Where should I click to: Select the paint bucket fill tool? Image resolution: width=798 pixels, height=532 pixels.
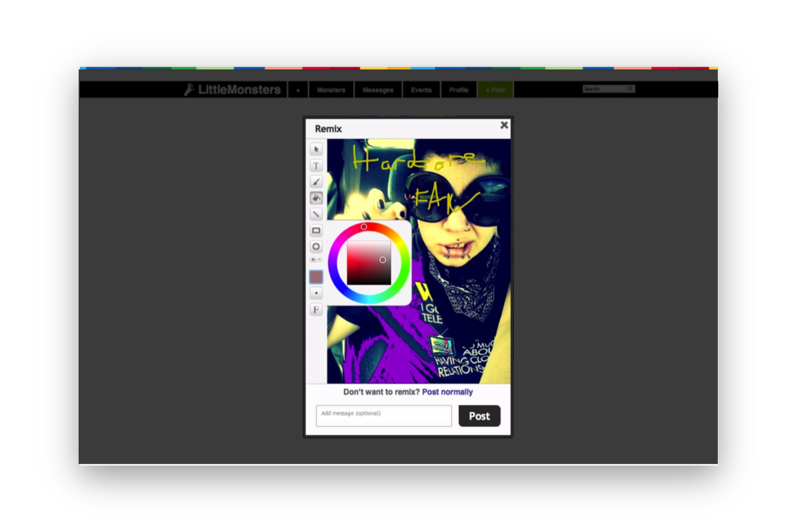click(316, 198)
